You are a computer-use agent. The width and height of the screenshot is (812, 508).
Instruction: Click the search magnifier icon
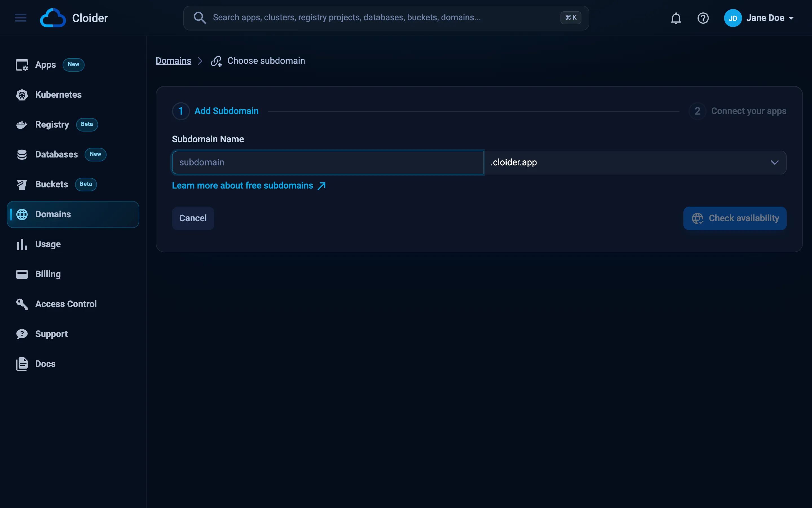point(200,18)
